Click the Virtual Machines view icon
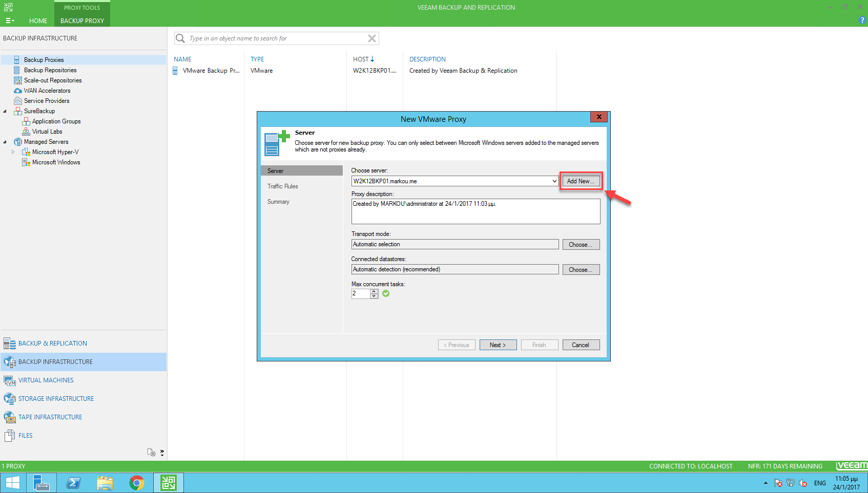 click(x=10, y=380)
